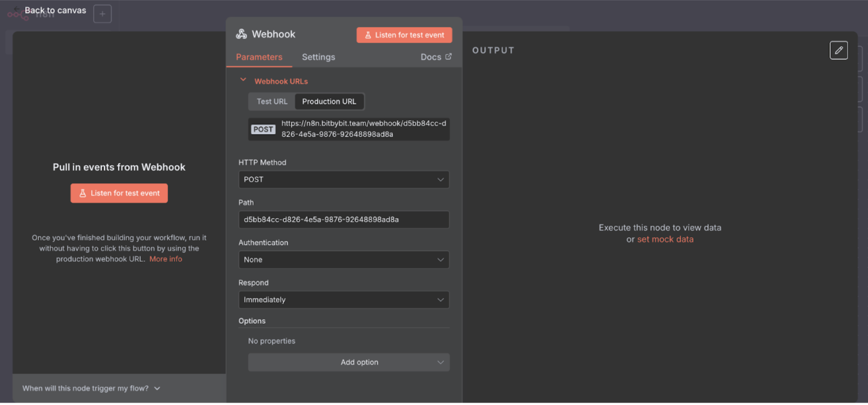This screenshot has height=405, width=868.
Task: Click Listen for test event in left panel
Action: [119, 193]
